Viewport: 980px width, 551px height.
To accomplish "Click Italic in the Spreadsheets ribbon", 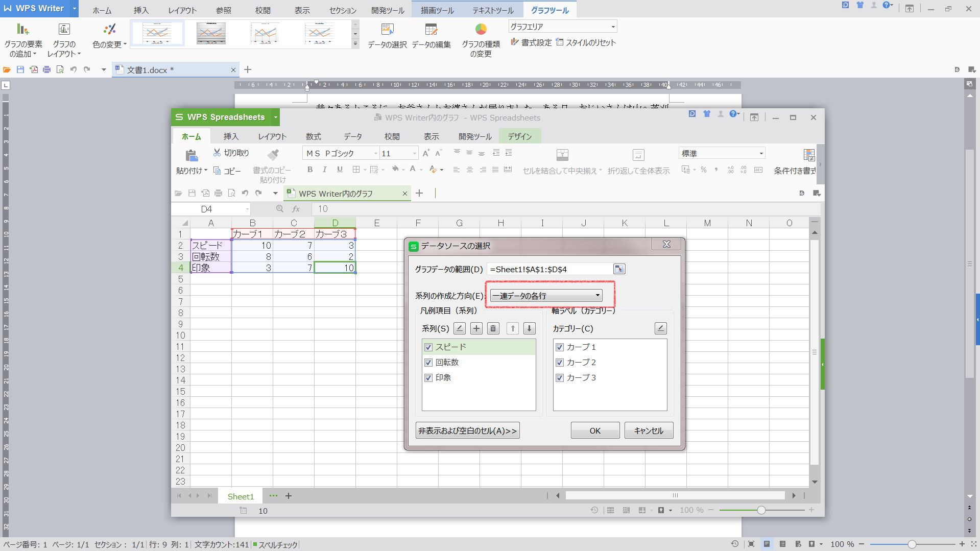I will click(x=324, y=170).
